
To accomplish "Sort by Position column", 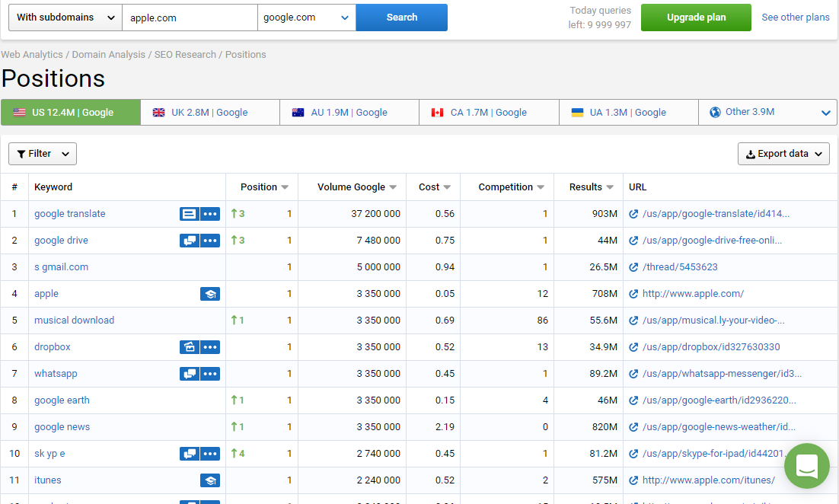I will [x=264, y=187].
